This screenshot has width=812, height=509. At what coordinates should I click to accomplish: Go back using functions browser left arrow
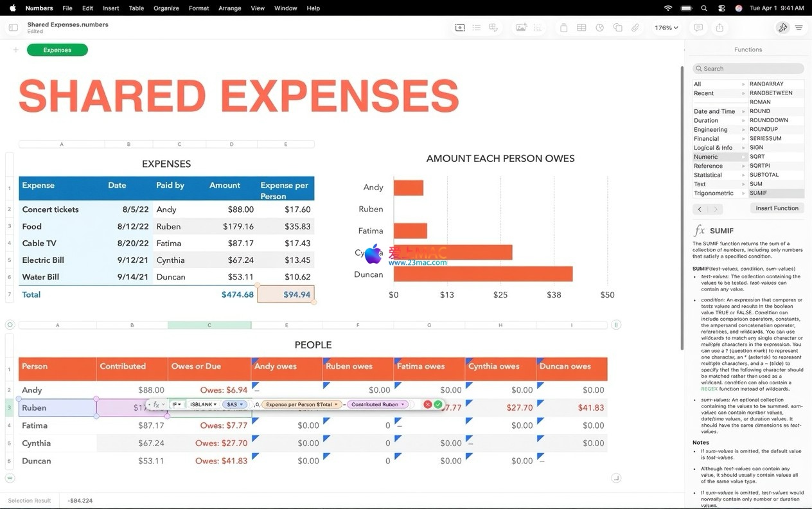(700, 209)
